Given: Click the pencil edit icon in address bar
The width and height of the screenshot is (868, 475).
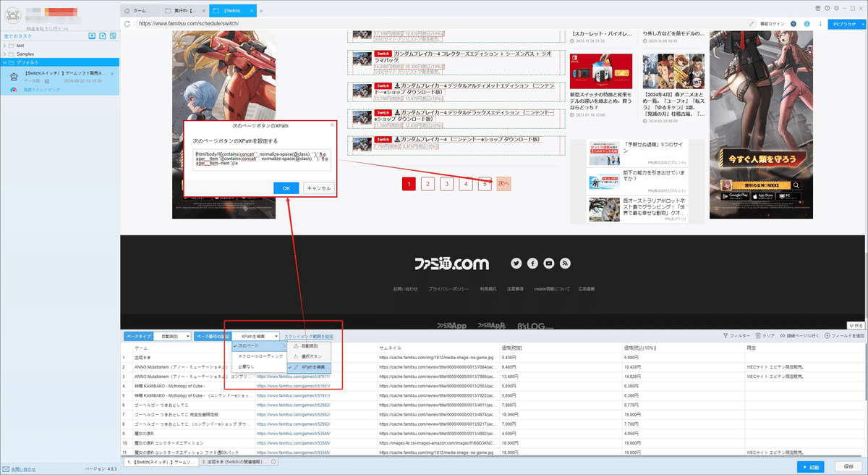Looking at the screenshot, I should click(x=752, y=23).
